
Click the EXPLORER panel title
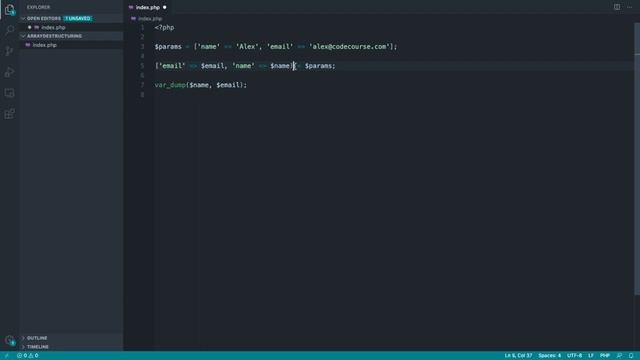38,7
